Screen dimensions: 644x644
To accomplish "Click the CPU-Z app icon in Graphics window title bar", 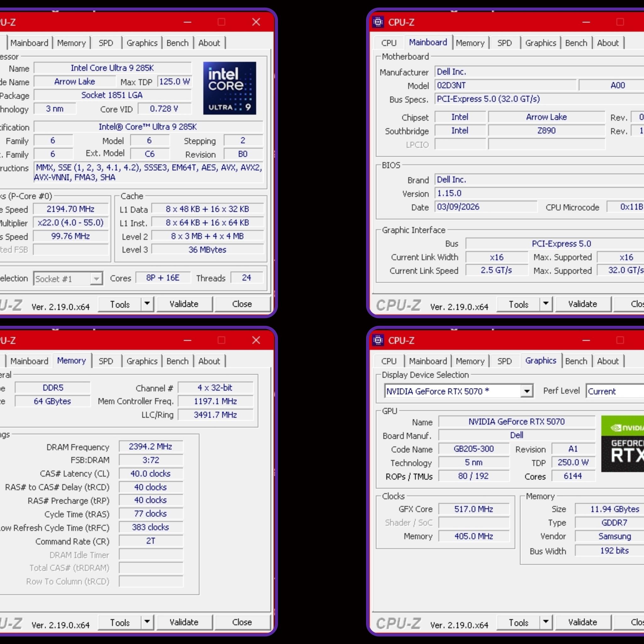I will point(378,340).
